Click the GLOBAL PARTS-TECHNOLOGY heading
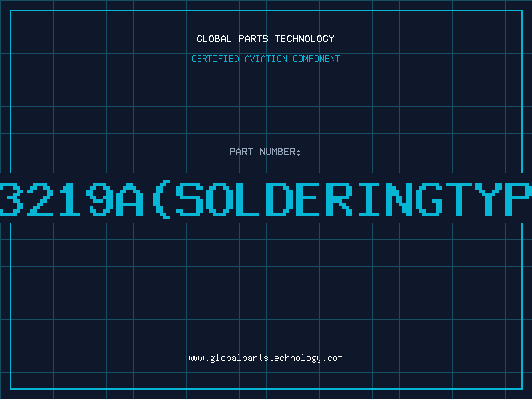 pyautogui.click(x=265, y=39)
